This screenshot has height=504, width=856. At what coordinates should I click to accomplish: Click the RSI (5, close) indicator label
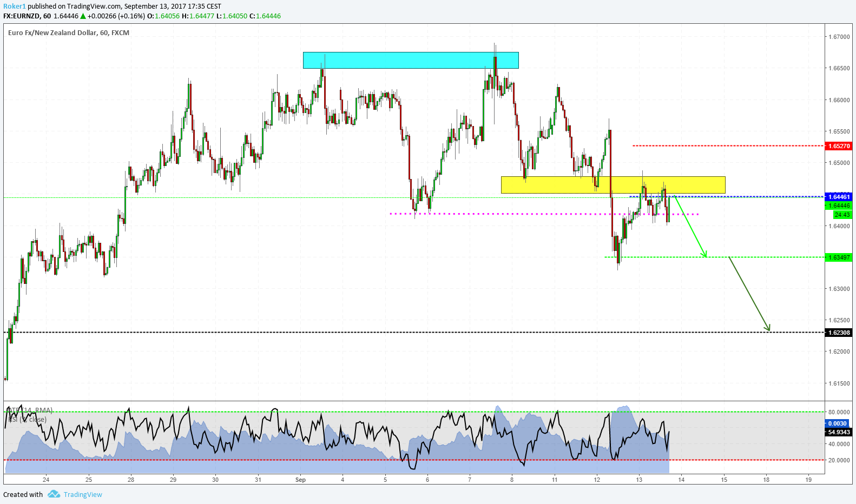(x=27, y=420)
